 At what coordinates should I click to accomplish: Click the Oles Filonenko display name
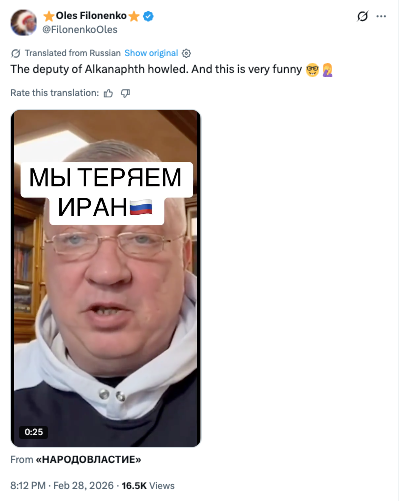[91, 16]
